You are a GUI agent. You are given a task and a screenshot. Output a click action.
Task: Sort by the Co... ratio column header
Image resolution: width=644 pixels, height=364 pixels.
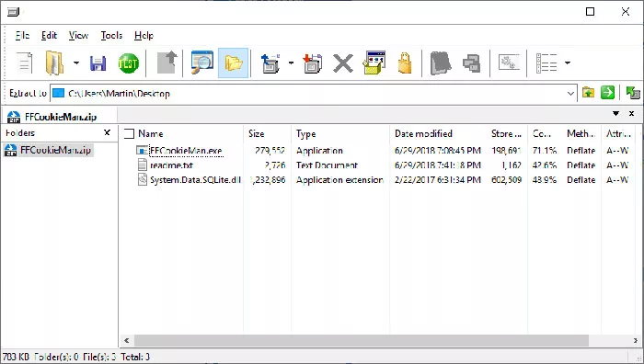pos(542,134)
